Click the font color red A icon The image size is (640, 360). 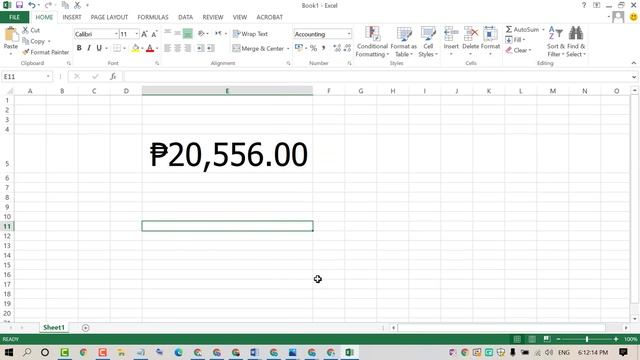coord(150,48)
